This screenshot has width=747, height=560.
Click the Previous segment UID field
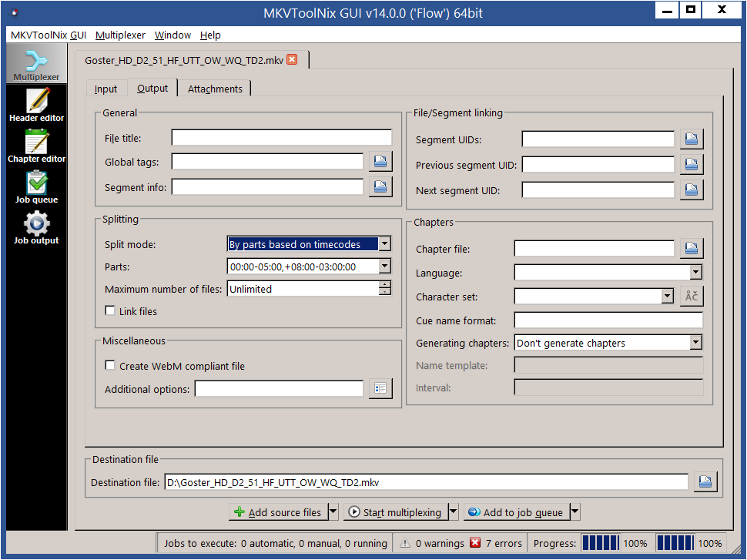click(598, 164)
